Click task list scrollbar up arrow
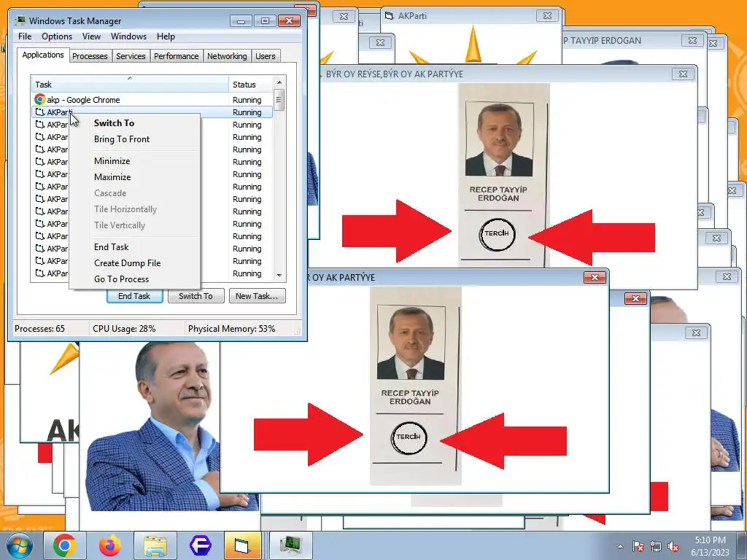Viewport: 747px width, 560px height. click(x=279, y=82)
